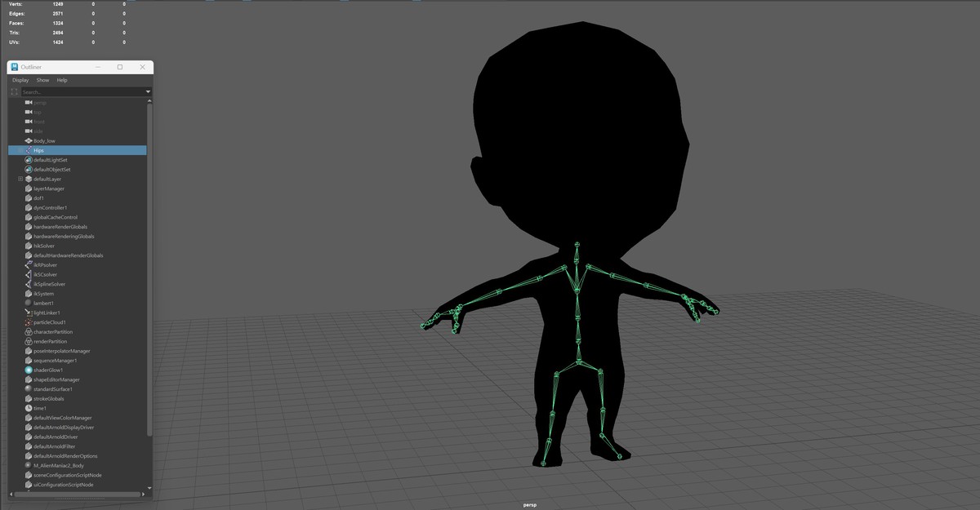Select the defaultArnoldFilter row
This screenshot has width=980, height=510.
[x=78, y=446]
